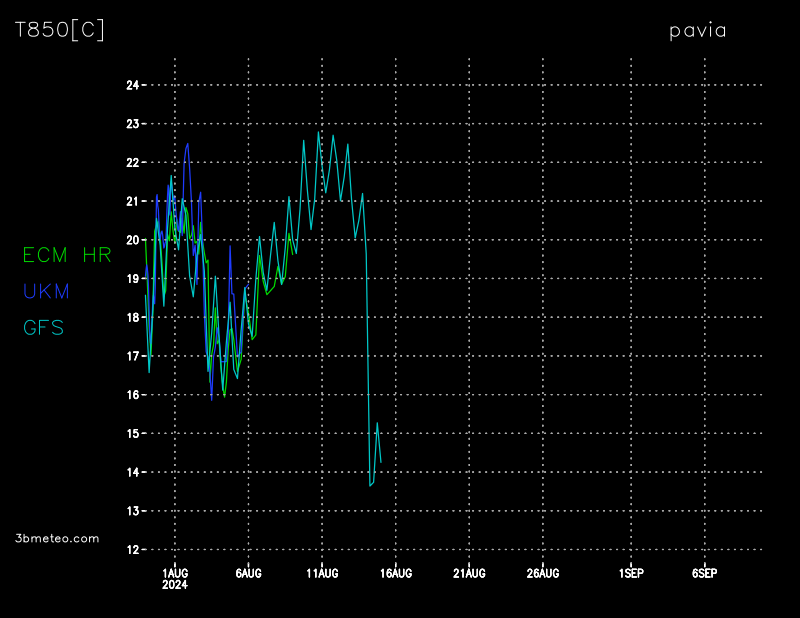Image resolution: width=800 pixels, height=618 pixels.
Task: Select the 11AUG date label
Action: 321,573
